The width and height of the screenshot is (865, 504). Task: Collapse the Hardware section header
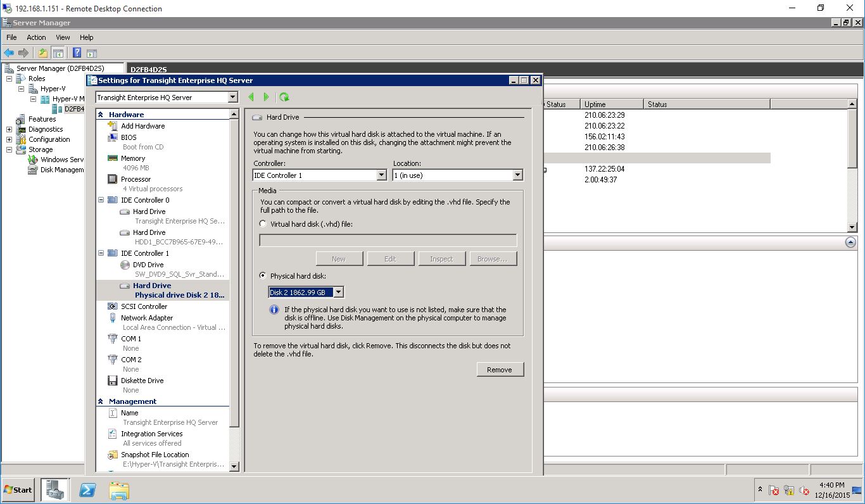click(101, 115)
